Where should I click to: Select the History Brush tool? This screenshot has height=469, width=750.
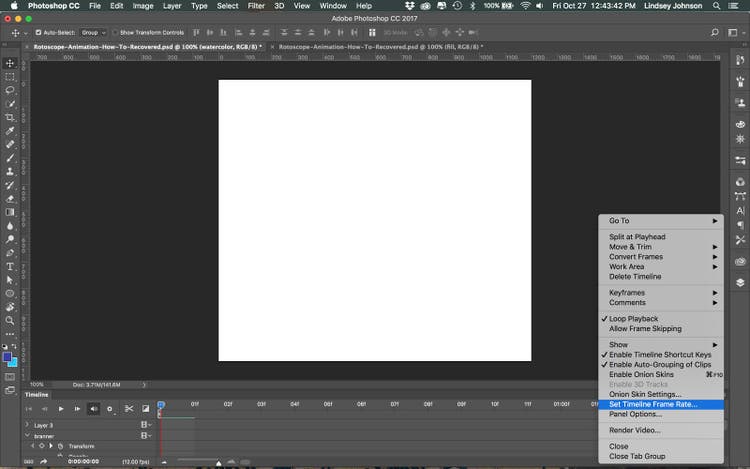tap(10, 185)
